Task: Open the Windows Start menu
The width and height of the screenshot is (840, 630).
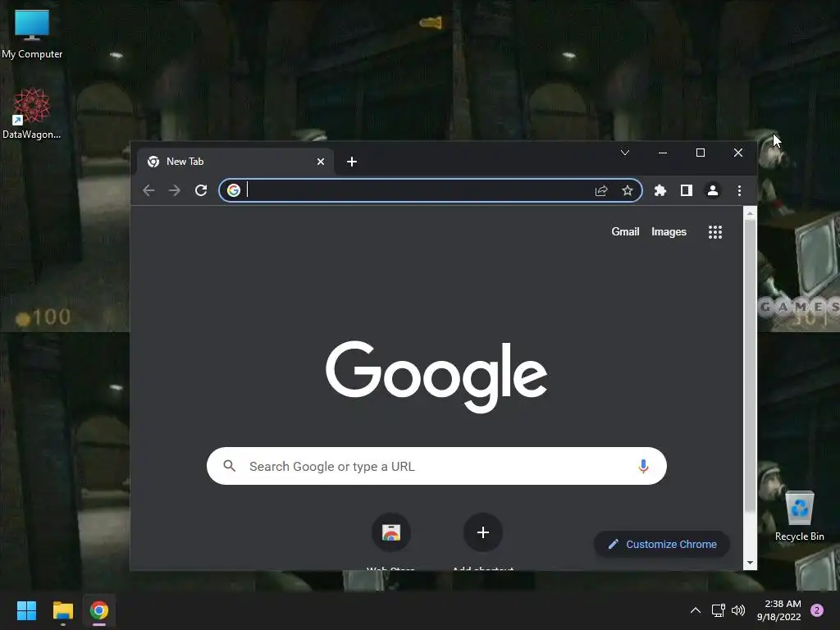Action: 26,610
